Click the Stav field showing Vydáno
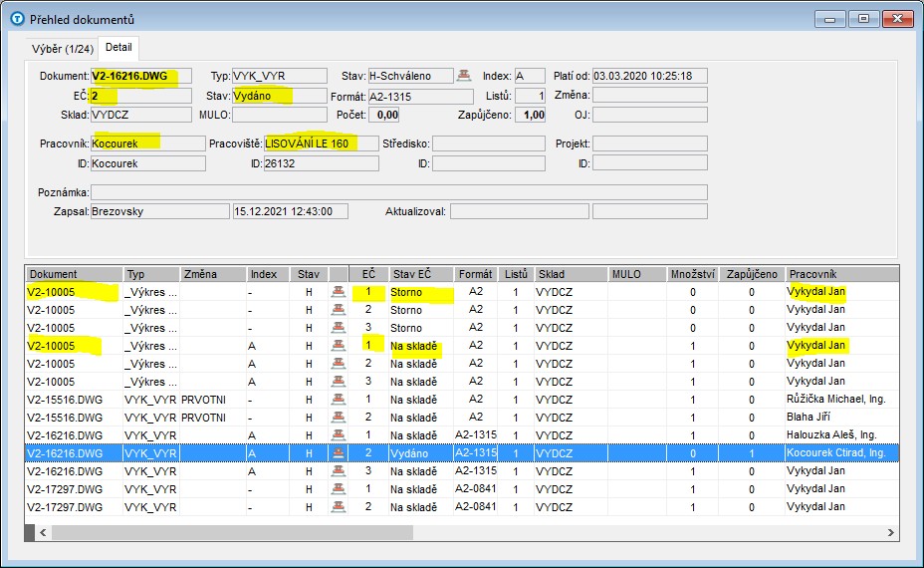924x568 pixels. [x=280, y=96]
